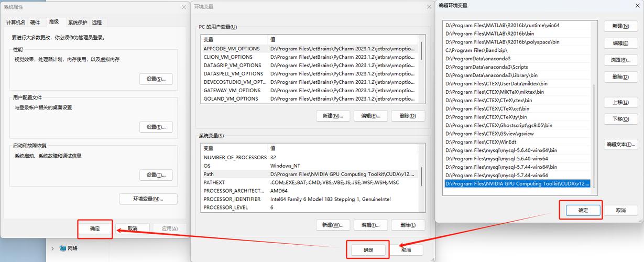Image resolution: width=644 pixels, height=262 pixels.
Task: Select the D:\ProgramData\anaconda3\Scripts entry
Action: (517, 67)
